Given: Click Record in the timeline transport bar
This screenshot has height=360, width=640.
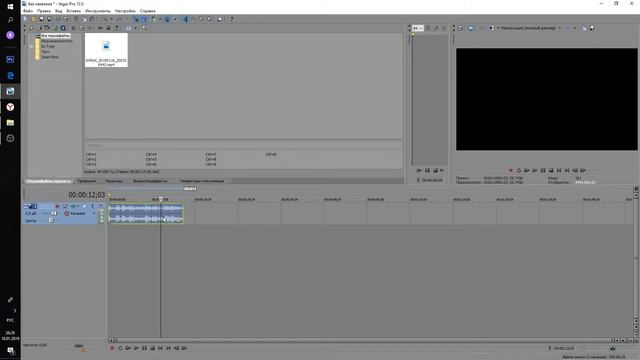Looking at the screenshot, I should 112,348.
